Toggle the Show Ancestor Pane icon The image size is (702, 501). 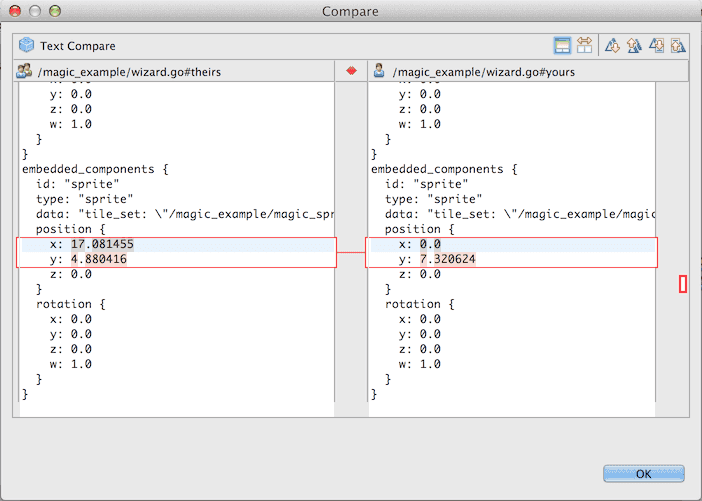coord(562,46)
